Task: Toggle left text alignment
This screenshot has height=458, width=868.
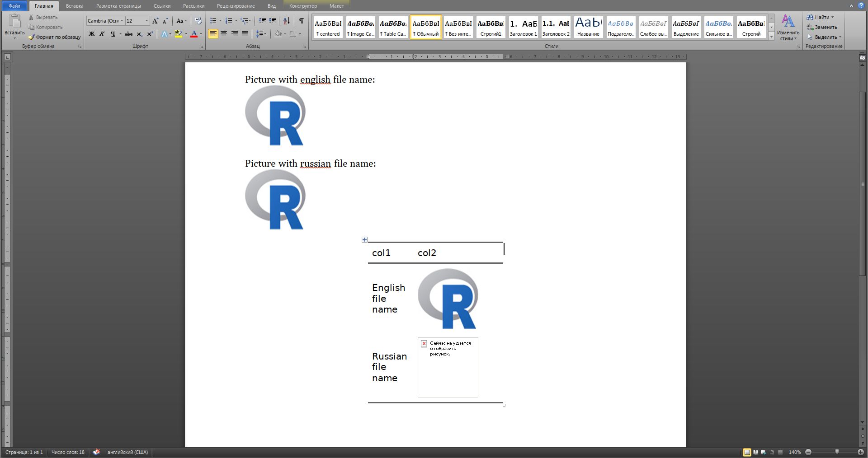Action: [x=213, y=34]
